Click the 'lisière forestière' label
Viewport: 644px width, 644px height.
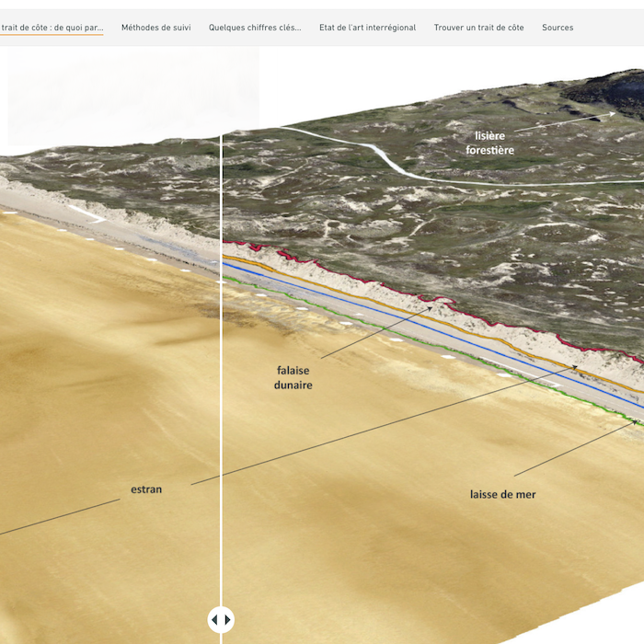(x=489, y=143)
